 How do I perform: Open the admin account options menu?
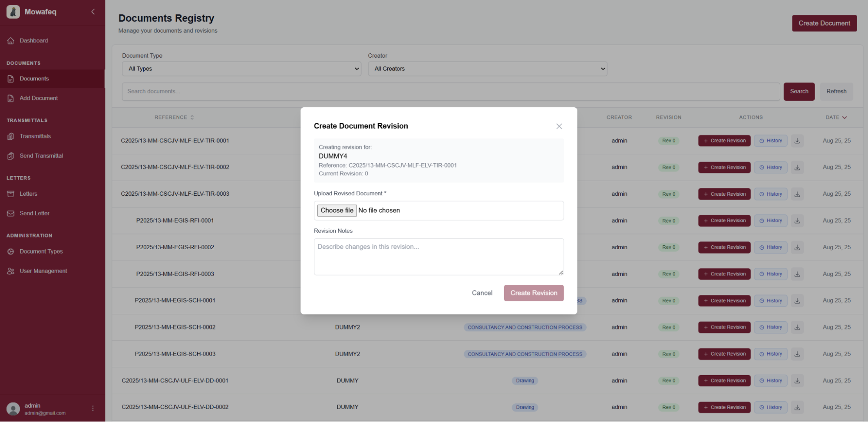92,408
